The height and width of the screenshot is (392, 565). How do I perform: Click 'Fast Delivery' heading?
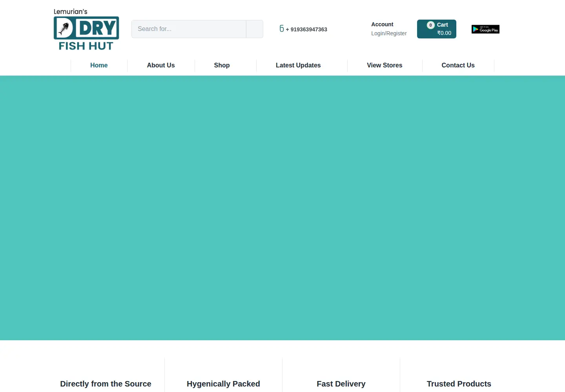coord(341,384)
